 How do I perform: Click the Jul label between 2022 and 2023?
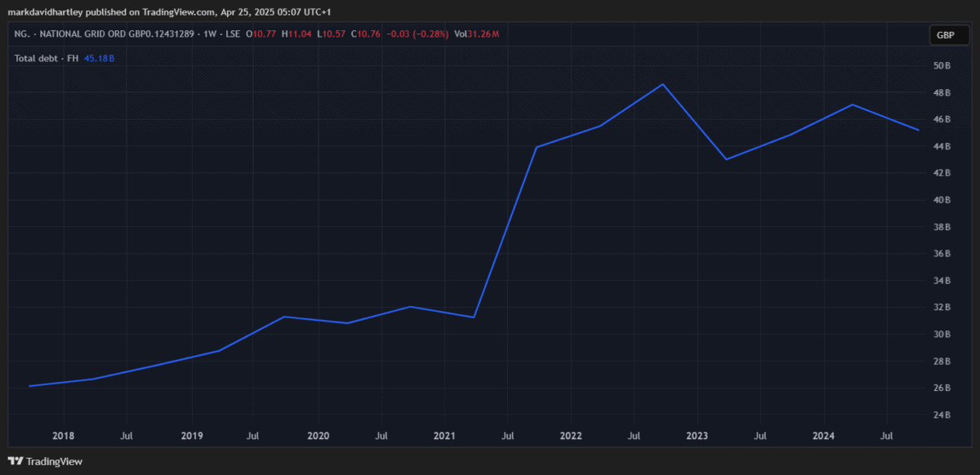pyautogui.click(x=634, y=437)
